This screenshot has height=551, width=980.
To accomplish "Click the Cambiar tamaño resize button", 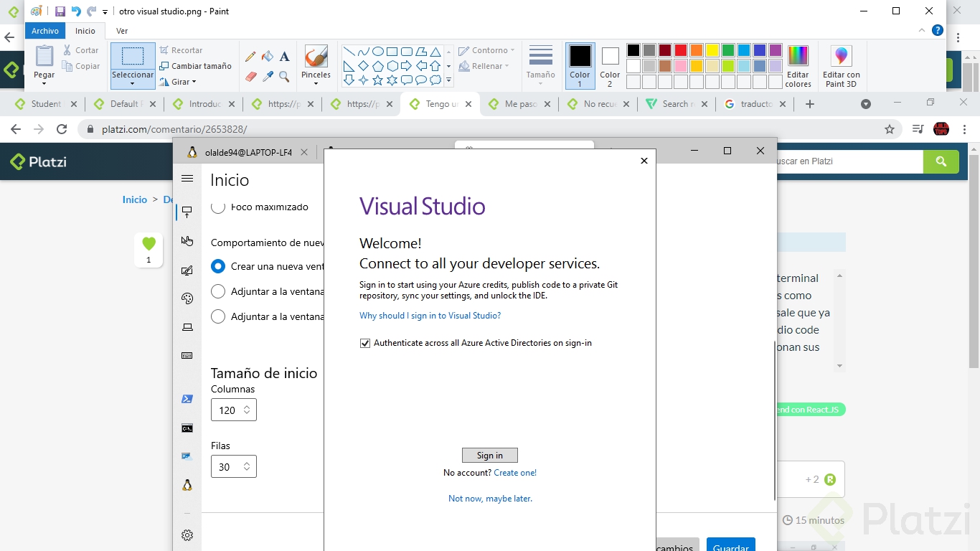I will coord(195,66).
